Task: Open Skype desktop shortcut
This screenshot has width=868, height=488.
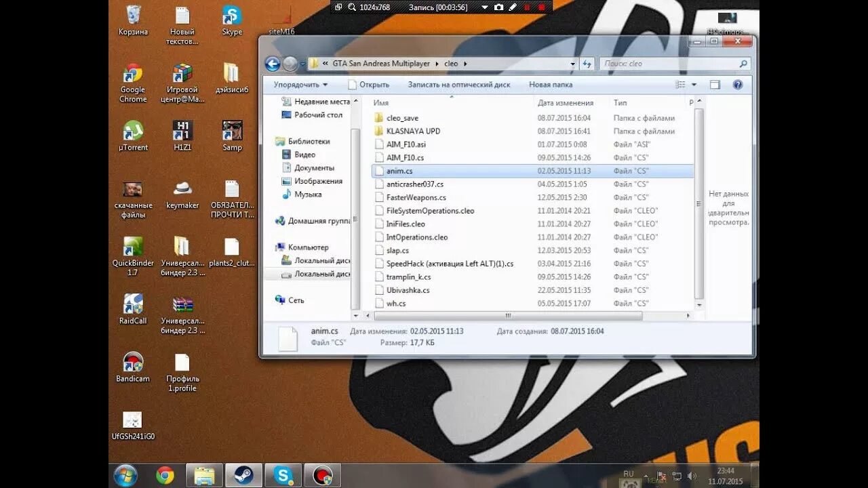Action: point(232,21)
